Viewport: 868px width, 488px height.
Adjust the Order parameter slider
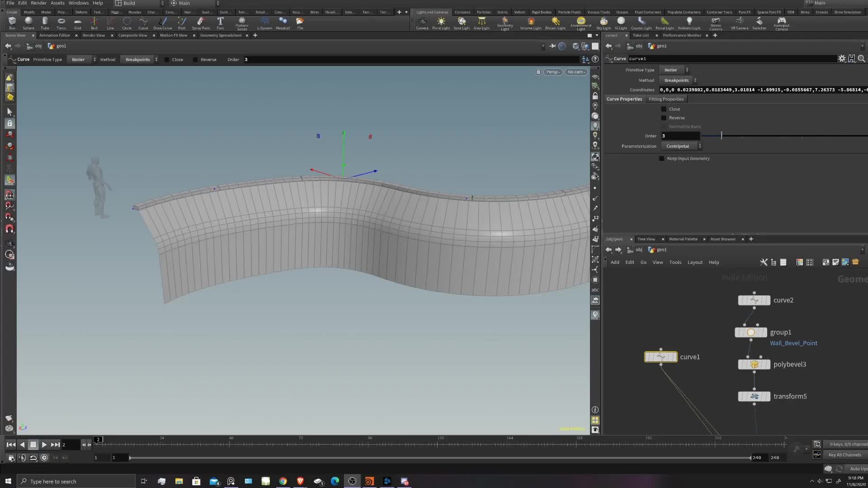click(722, 136)
